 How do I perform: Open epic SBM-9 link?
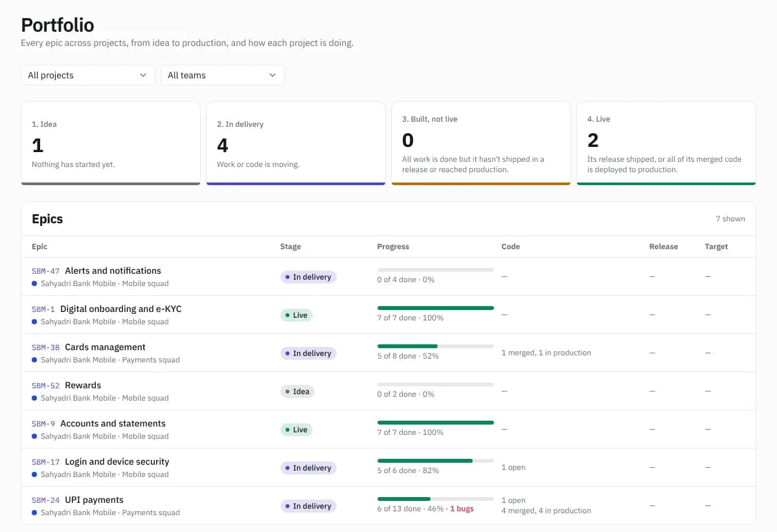tap(43, 424)
